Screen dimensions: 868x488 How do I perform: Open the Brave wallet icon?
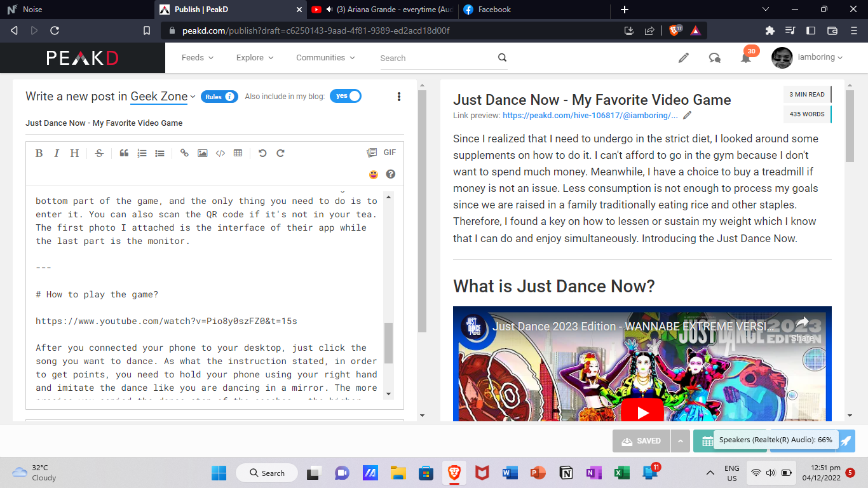[x=832, y=30]
